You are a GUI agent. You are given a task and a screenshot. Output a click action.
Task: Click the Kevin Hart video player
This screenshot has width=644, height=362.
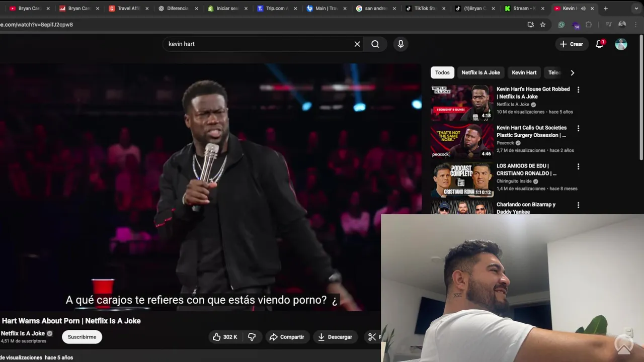click(x=211, y=186)
